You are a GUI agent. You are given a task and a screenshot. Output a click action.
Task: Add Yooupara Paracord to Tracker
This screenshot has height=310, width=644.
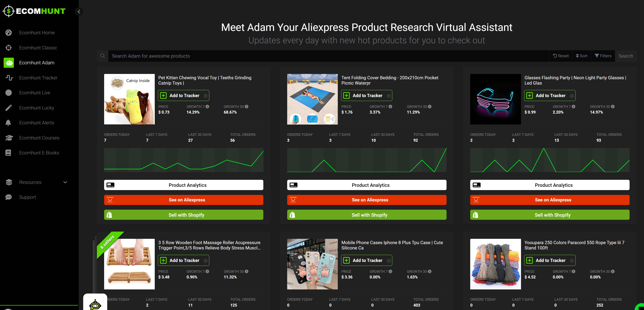pyautogui.click(x=550, y=260)
